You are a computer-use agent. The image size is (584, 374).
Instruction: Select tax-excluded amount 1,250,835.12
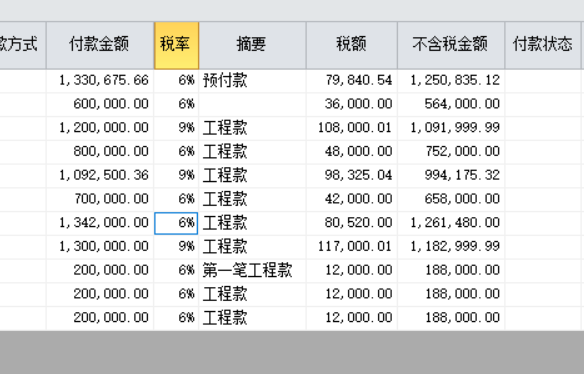(451, 80)
